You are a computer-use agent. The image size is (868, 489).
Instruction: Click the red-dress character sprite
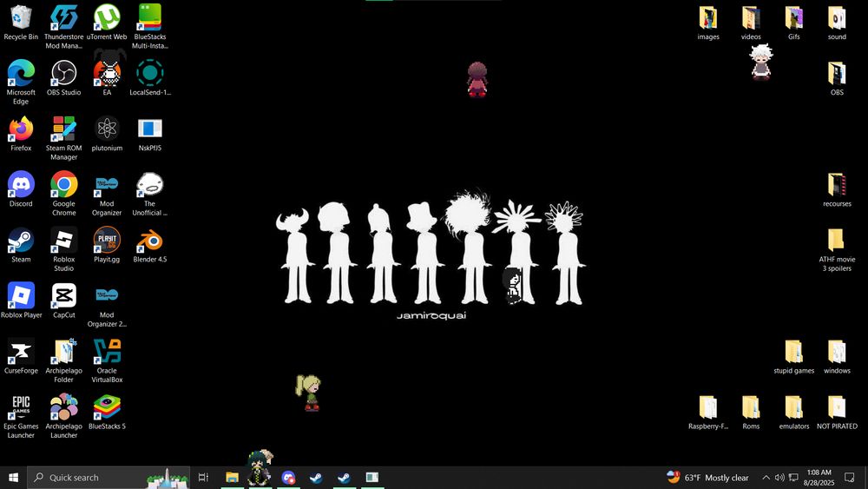477,79
